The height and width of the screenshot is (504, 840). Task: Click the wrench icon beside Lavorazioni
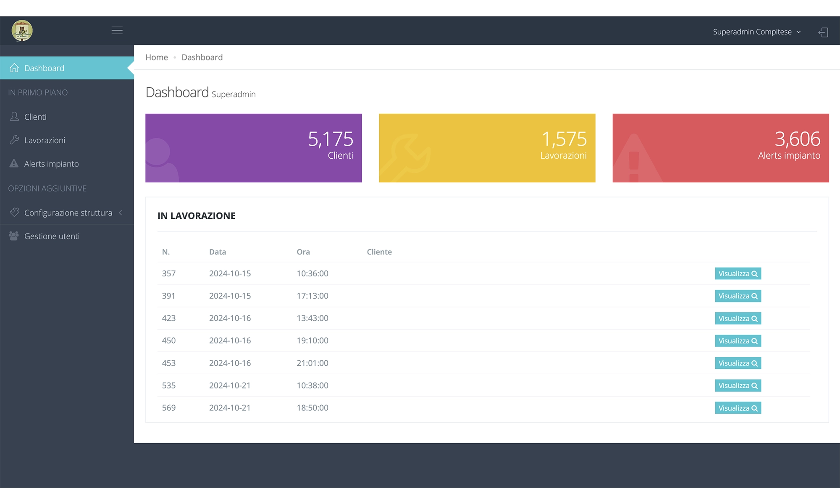coord(14,140)
